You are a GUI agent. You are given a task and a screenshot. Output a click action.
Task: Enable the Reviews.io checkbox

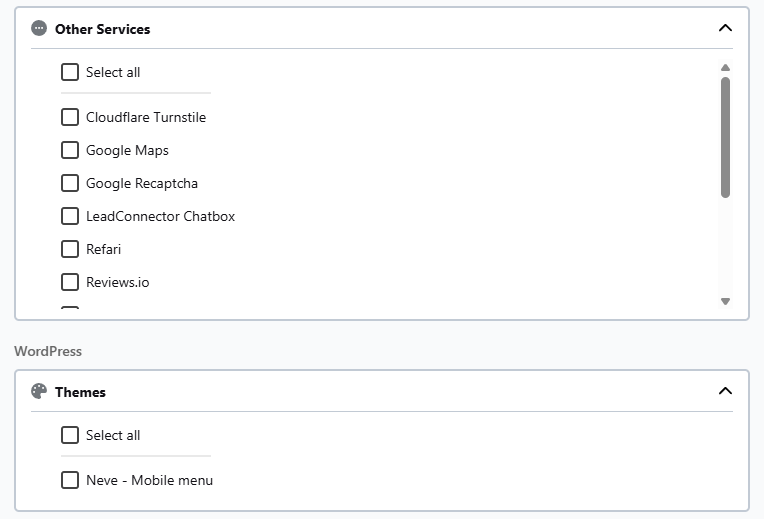pyautogui.click(x=70, y=282)
